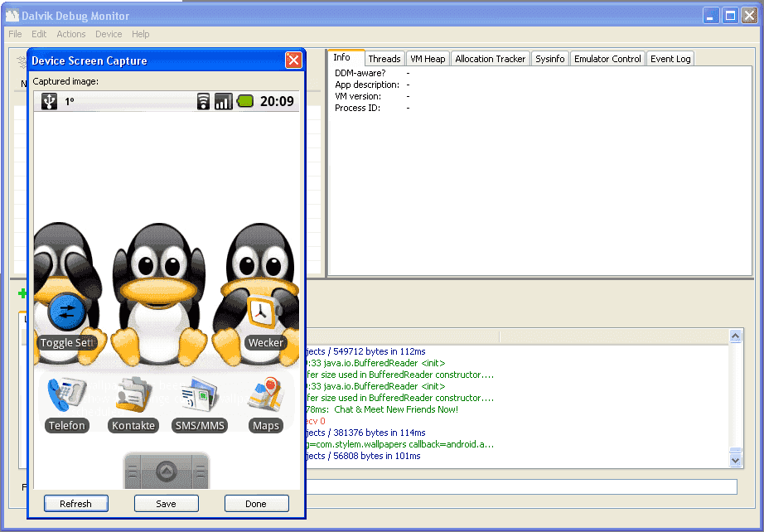Open the Allocation Tracker tab

click(491, 59)
